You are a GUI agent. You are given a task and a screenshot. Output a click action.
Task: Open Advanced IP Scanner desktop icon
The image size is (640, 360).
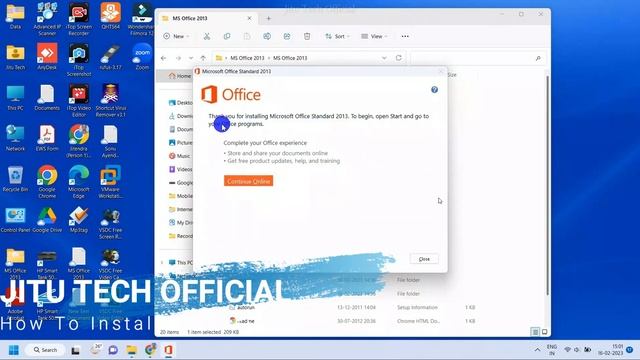pos(47,19)
